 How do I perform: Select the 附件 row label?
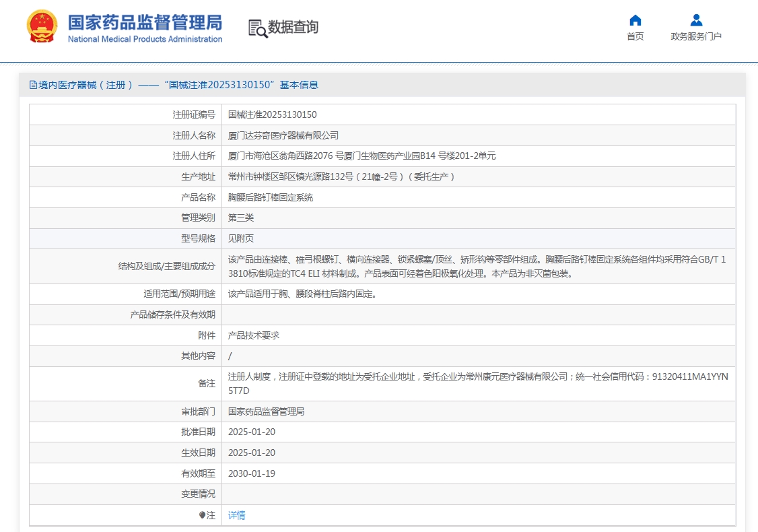click(x=207, y=335)
